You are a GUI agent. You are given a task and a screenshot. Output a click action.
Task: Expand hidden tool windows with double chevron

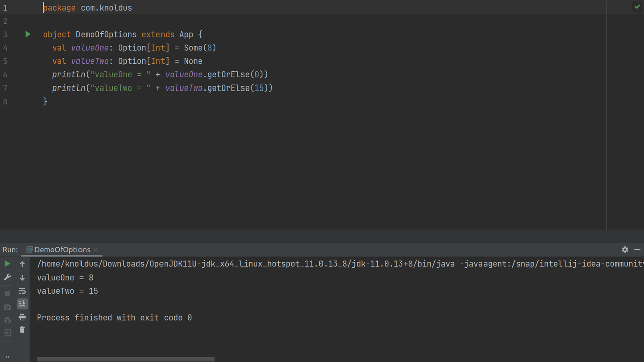[7, 357]
